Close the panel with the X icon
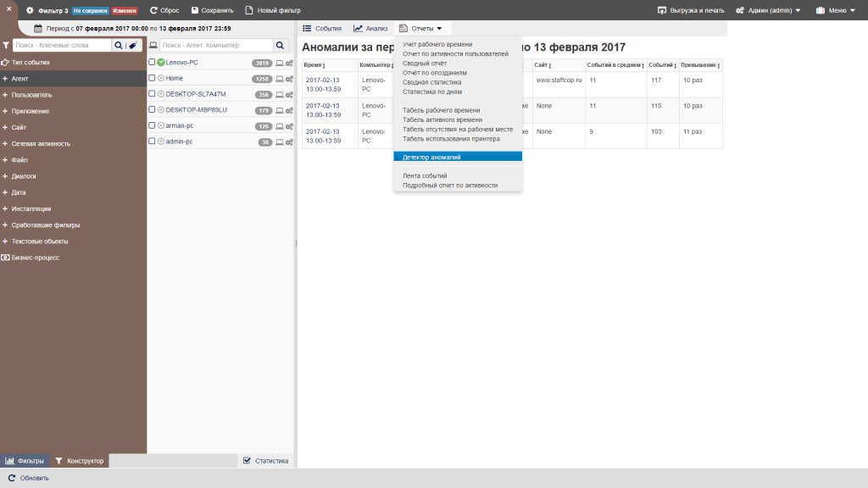The width and height of the screenshot is (868, 488). pyautogui.click(x=8, y=10)
